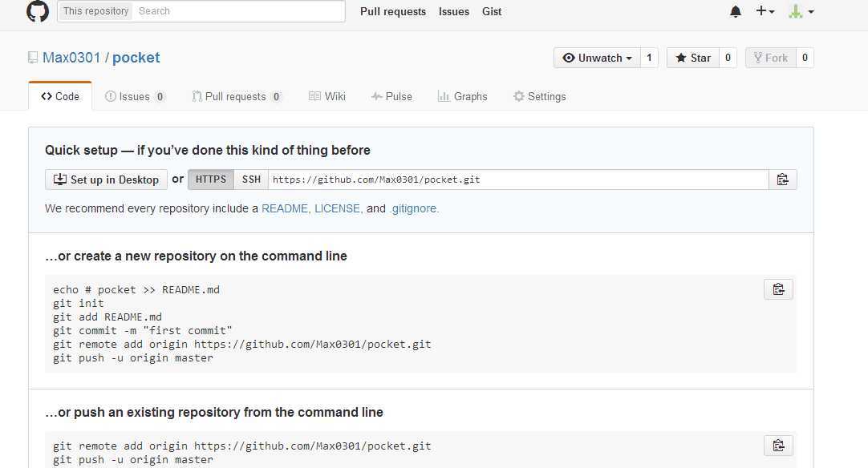Image resolution: width=868 pixels, height=468 pixels.
Task: Expand the Unwatch dropdown
Action: (598, 58)
